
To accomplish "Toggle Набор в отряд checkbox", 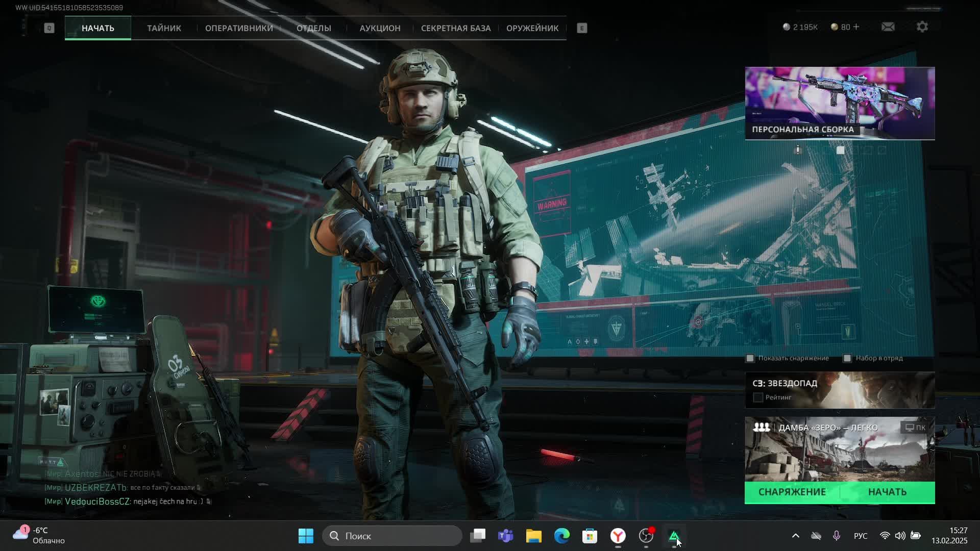I will tap(847, 358).
